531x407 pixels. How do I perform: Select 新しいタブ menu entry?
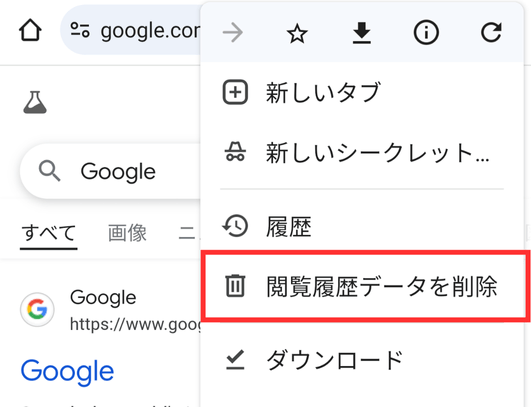point(362,92)
